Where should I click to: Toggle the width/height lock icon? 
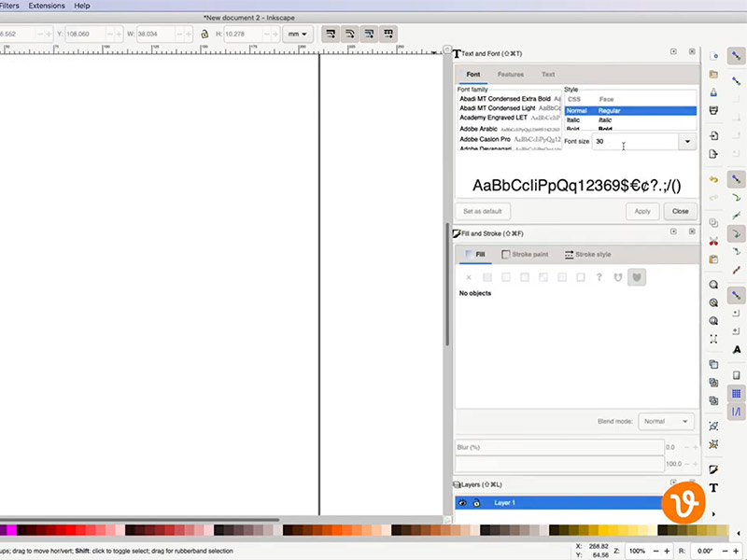[204, 34]
